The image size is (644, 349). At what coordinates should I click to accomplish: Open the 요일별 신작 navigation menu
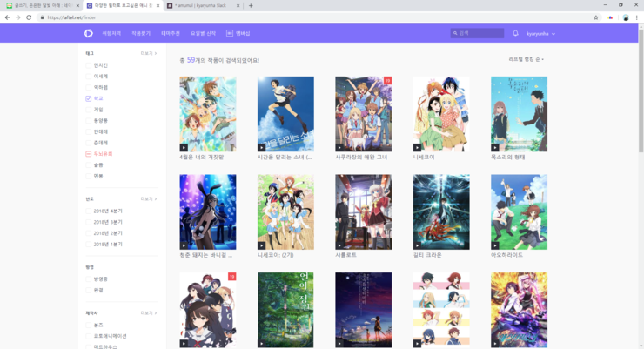click(203, 33)
